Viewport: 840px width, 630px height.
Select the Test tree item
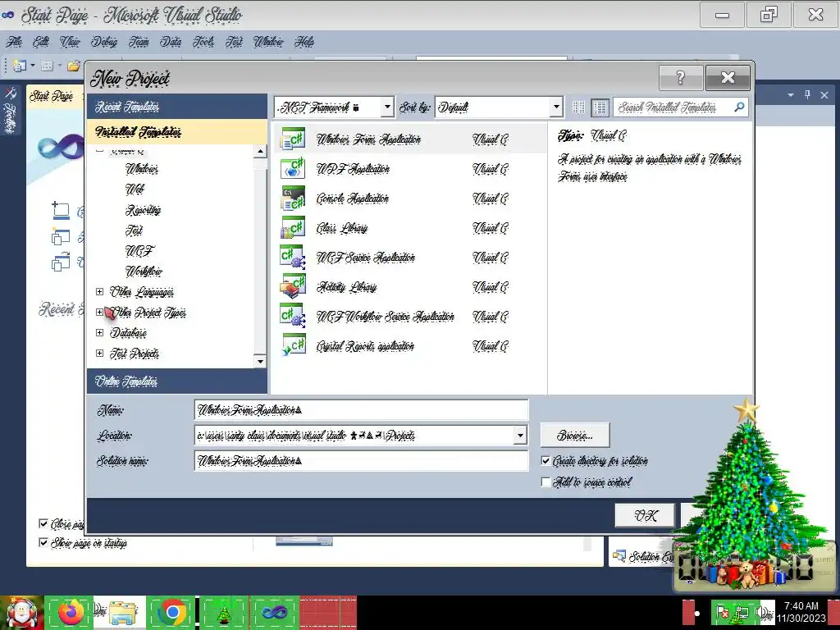(134, 231)
